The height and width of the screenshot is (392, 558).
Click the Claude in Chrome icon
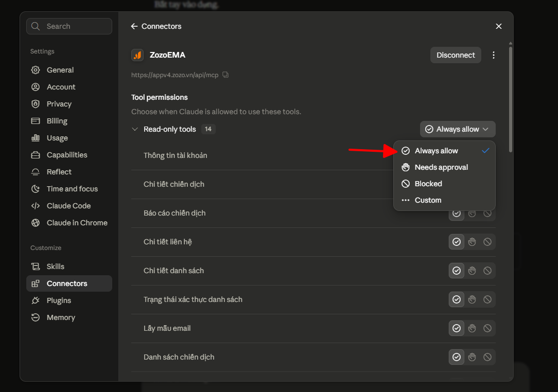pyautogui.click(x=36, y=223)
